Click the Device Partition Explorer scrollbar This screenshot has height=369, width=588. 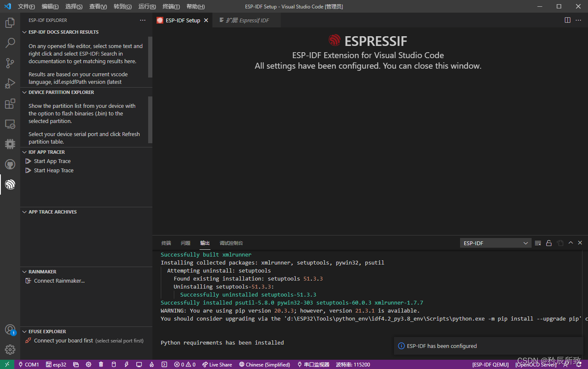click(x=150, y=120)
